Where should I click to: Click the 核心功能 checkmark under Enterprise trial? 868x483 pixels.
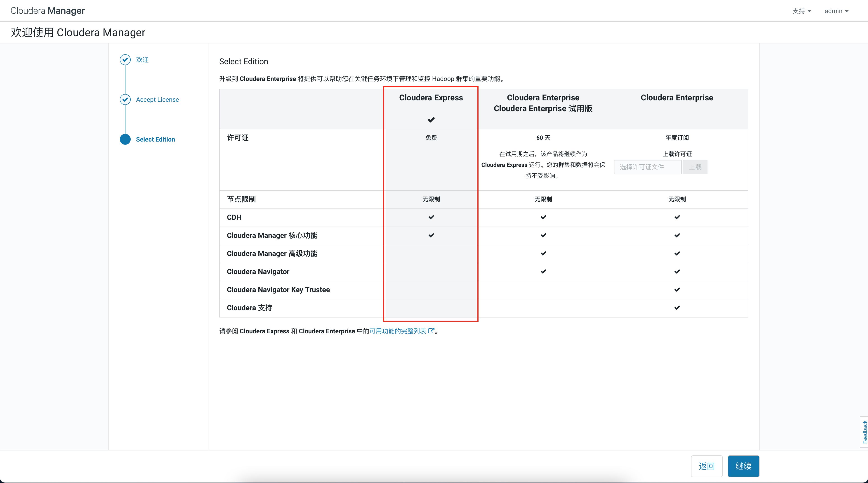pyautogui.click(x=543, y=235)
